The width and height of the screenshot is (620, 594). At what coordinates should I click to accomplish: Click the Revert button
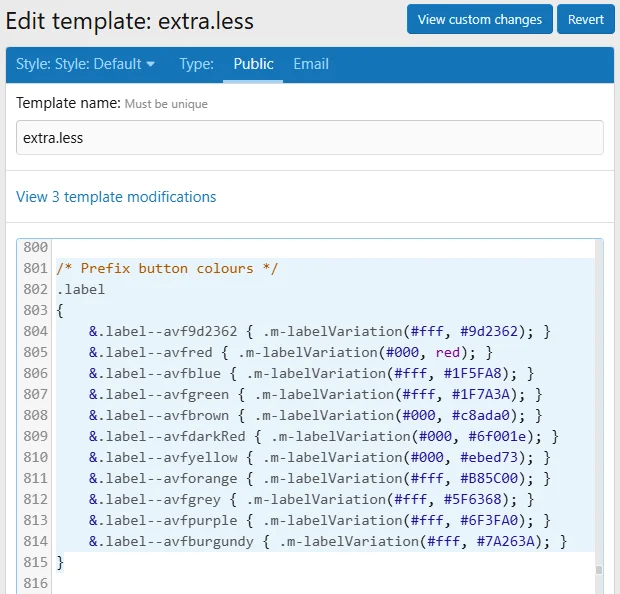click(586, 19)
